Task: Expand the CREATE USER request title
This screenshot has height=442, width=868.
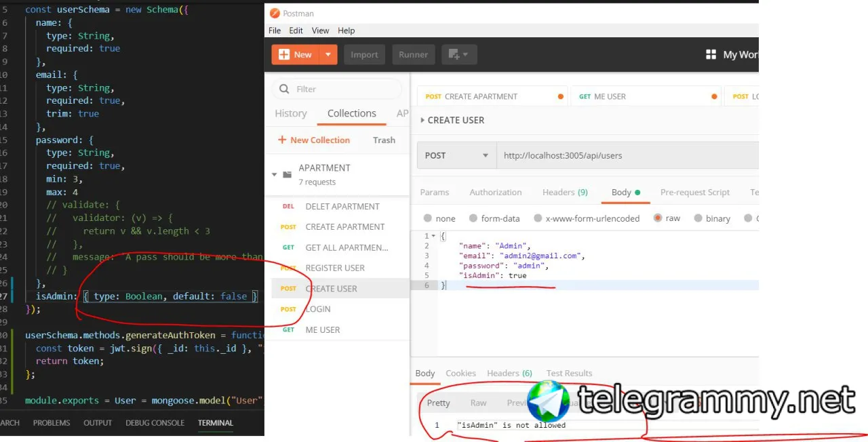Action: coord(422,120)
